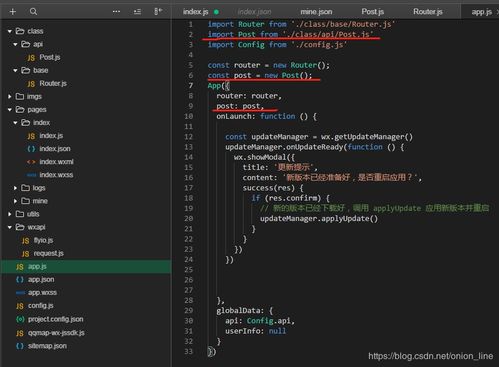Viewport: 499px width, 367px height.
Task: Click JS icon beside pages index.js
Action: coord(31,136)
